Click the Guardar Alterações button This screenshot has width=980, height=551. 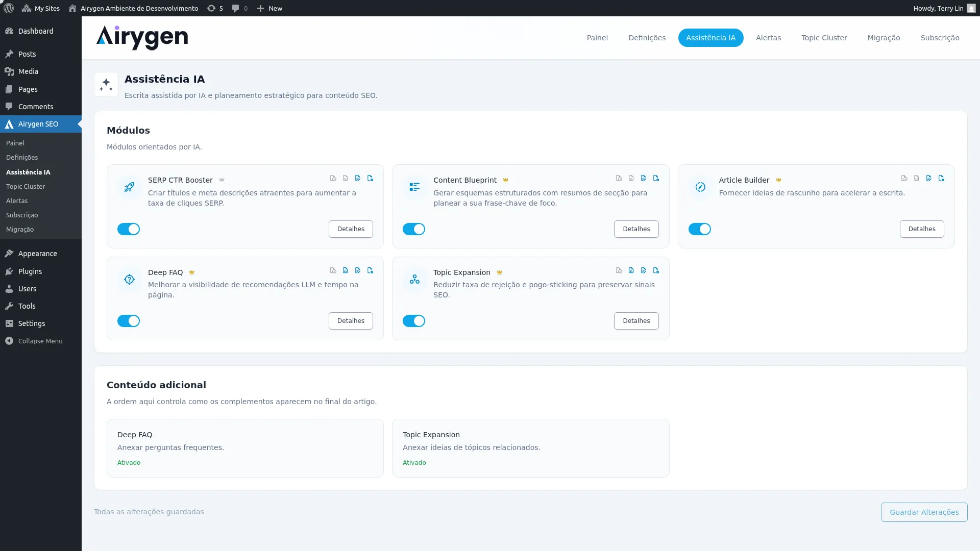coord(924,512)
